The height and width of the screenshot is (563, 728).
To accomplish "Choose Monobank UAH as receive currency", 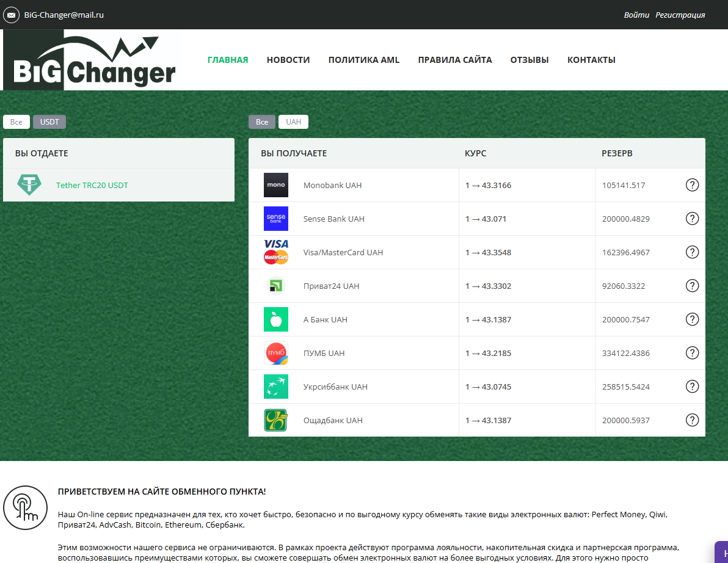I will (332, 185).
